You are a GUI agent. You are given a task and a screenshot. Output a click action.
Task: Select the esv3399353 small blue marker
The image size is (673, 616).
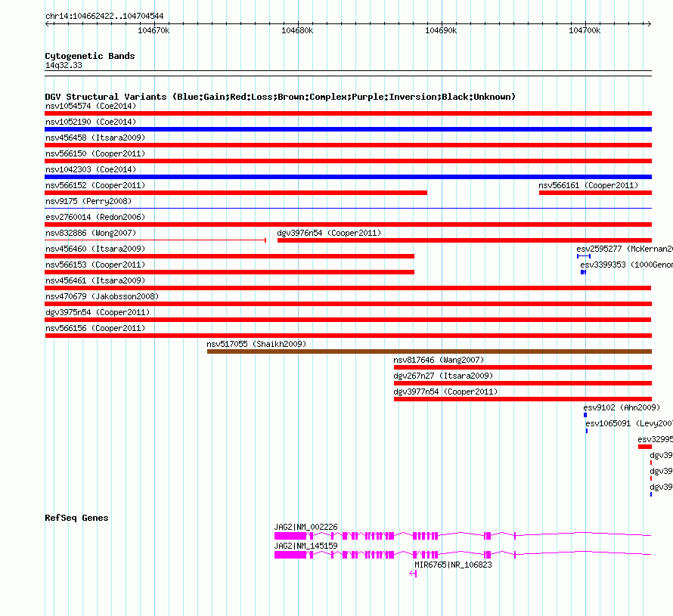point(583,272)
